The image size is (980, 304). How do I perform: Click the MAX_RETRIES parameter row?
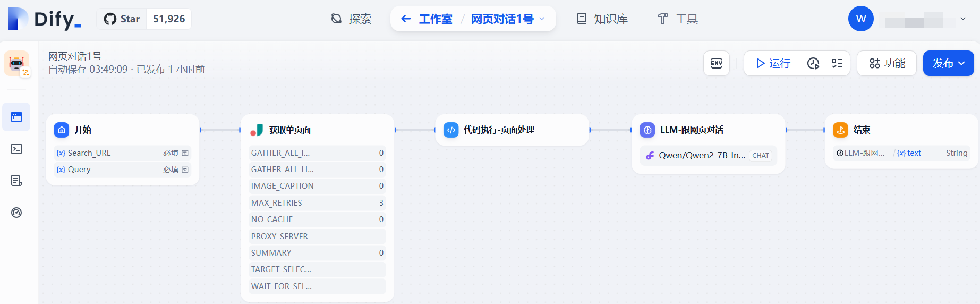tap(317, 203)
